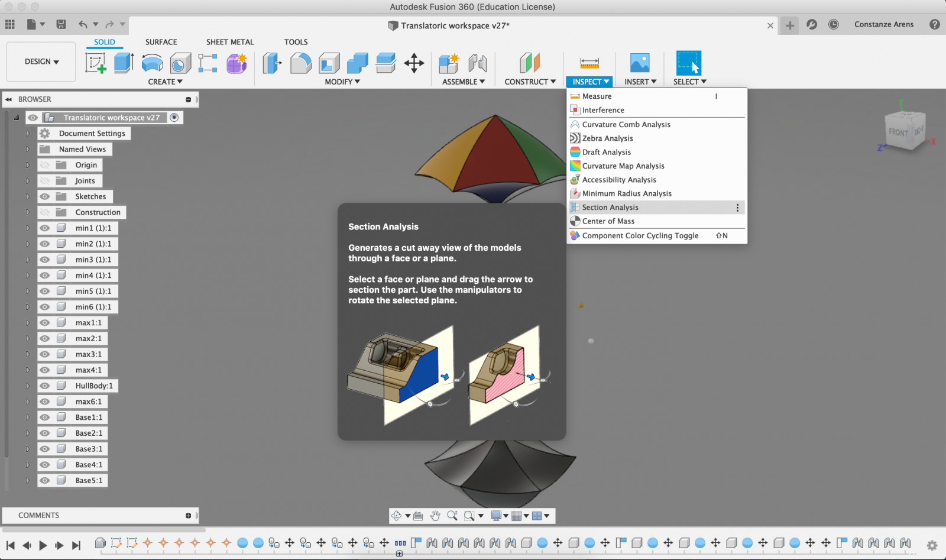Expand the min3 (1):1 component
The height and width of the screenshot is (560, 946).
tap(27, 260)
